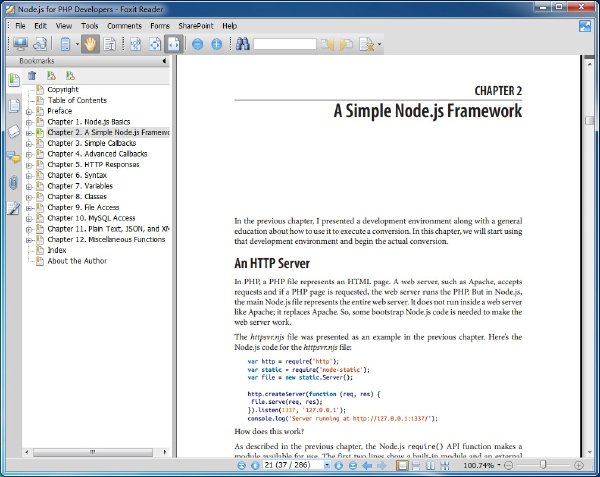Click the blue icon at menu bar right
Image resolution: width=600 pixels, height=477 pixels.
tap(585, 26)
